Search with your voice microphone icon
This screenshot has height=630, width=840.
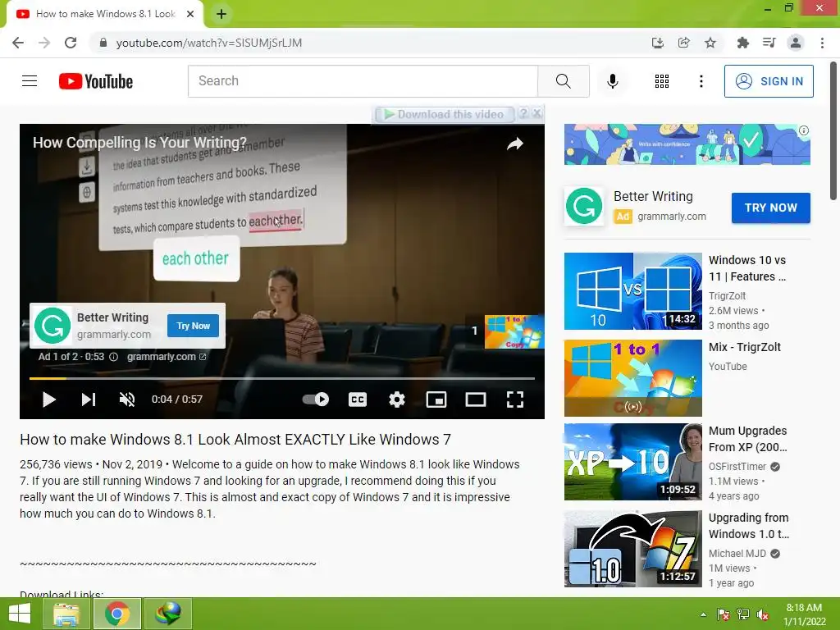pos(612,81)
